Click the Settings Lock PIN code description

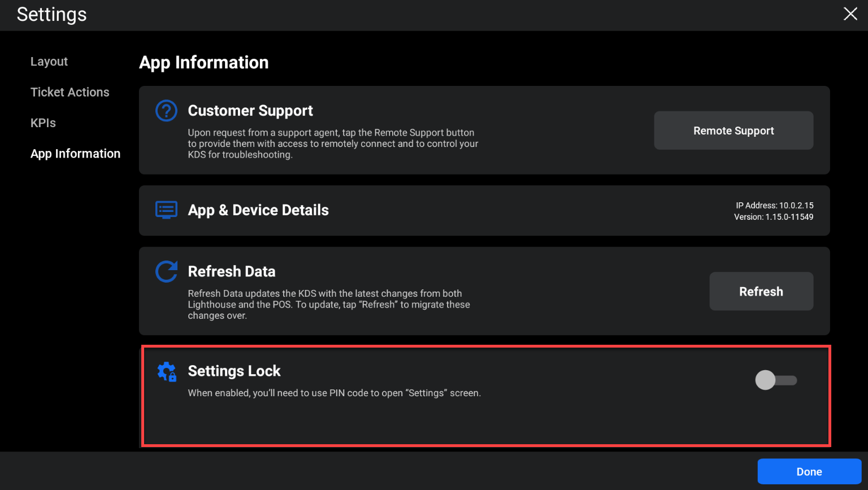pyautogui.click(x=334, y=393)
